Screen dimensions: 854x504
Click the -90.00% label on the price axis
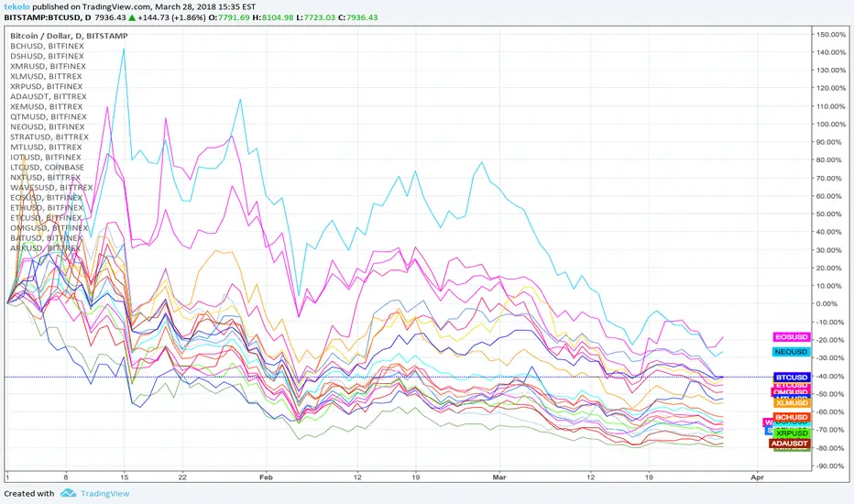point(831,466)
